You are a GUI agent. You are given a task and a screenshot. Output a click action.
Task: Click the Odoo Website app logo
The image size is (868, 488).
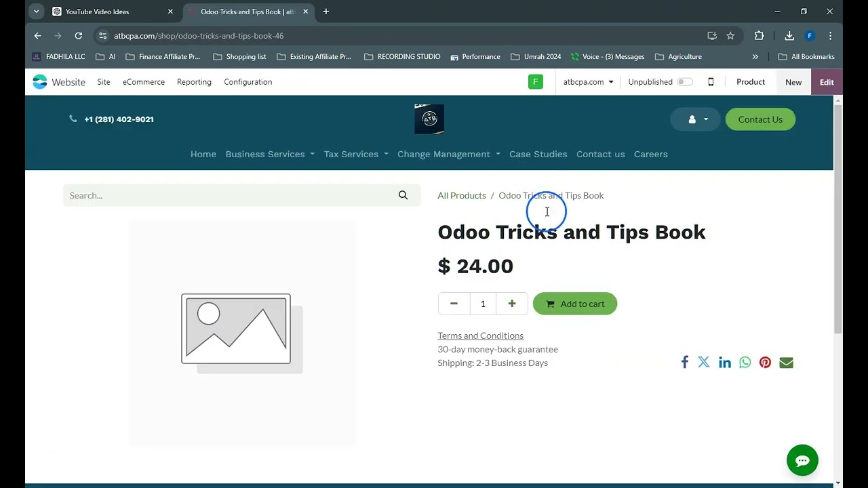[x=40, y=82]
